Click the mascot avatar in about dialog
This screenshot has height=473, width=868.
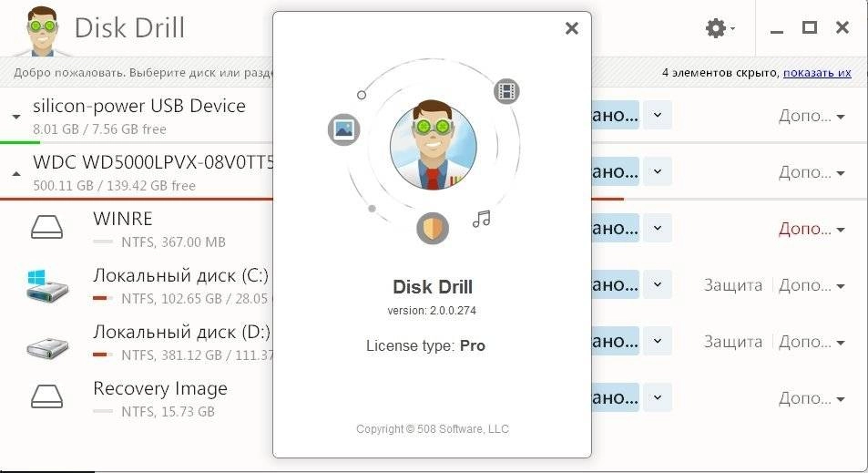(433, 146)
